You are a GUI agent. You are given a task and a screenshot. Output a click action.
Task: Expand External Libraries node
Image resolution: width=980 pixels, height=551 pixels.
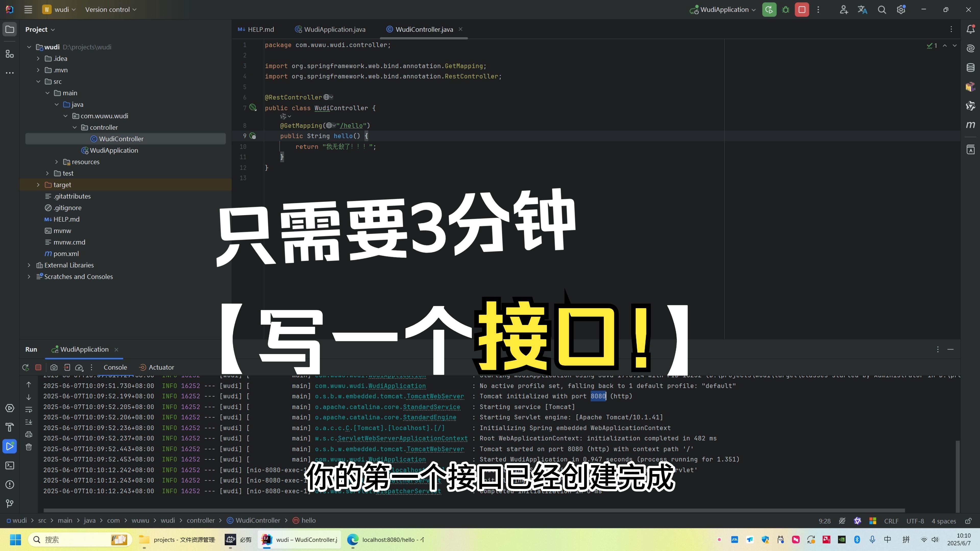pyautogui.click(x=29, y=265)
